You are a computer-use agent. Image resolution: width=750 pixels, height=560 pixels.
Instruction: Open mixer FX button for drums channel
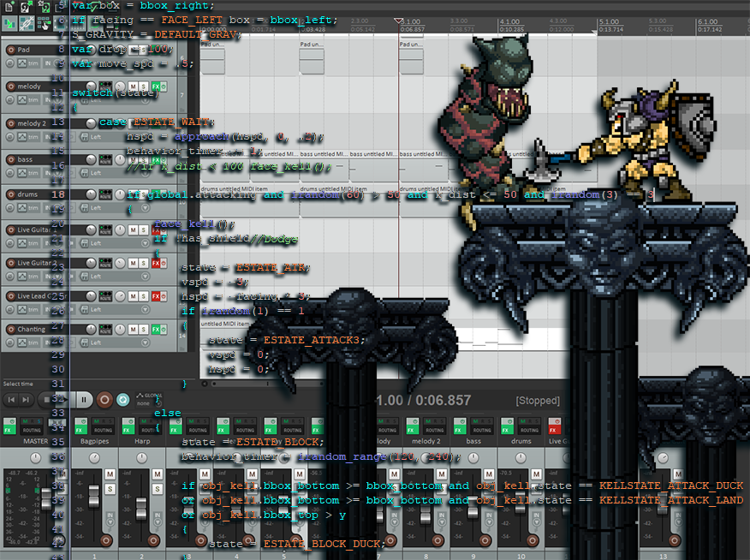tap(507, 426)
